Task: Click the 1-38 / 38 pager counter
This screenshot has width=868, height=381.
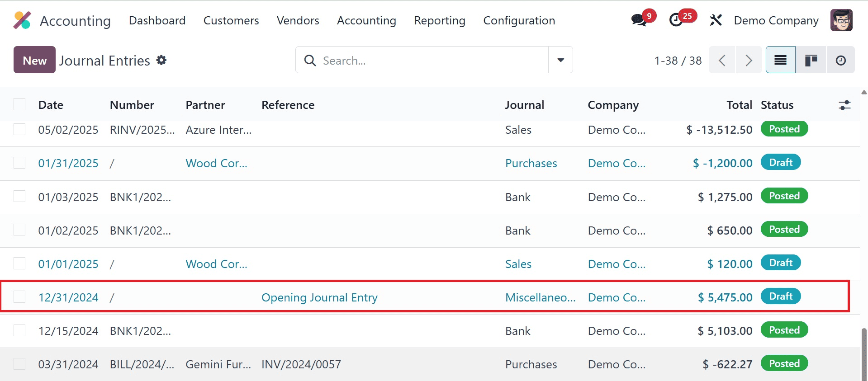Action: click(x=678, y=61)
